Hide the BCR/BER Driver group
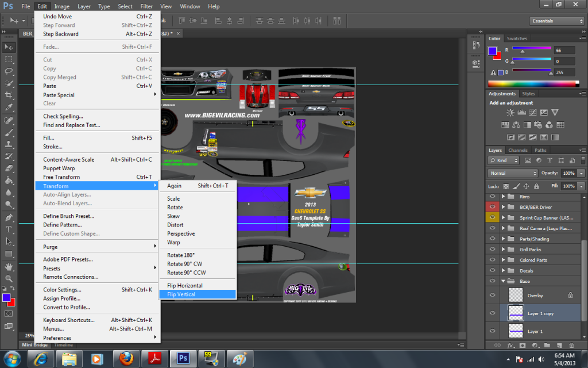Screen dimensions: 588x368 492,206
